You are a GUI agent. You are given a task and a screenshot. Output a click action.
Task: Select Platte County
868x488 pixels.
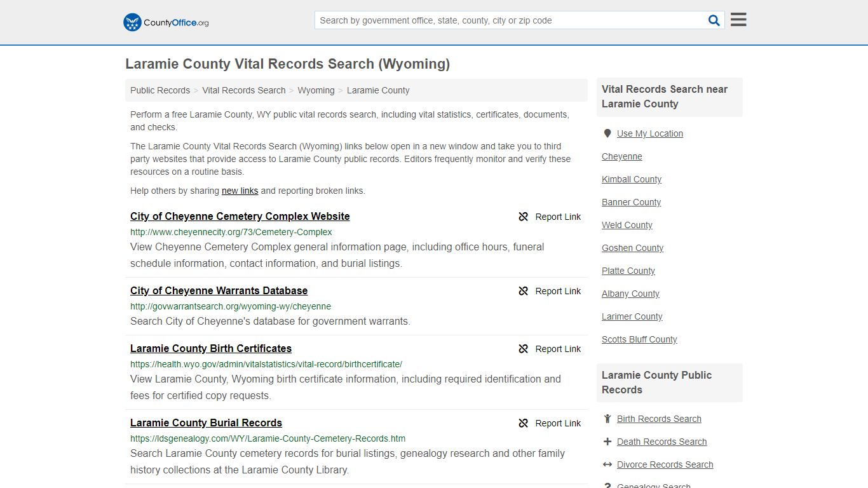coord(628,271)
